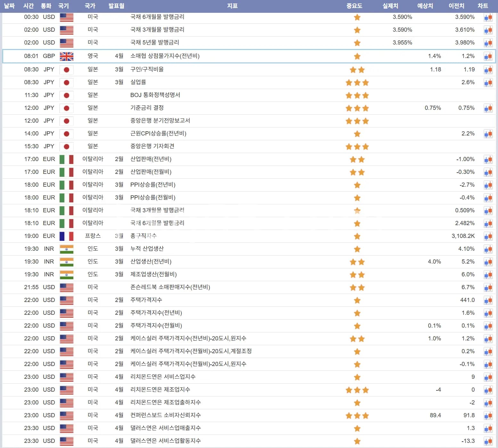Screen dimensions: 498x448
Task: Click 근원CPI상승률(전년비) indicator name
Action: 158,134
